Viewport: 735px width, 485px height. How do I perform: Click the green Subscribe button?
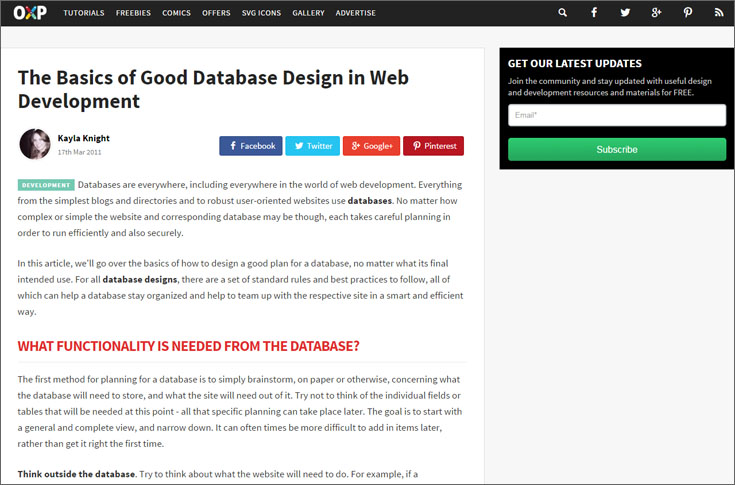[x=617, y=149]
